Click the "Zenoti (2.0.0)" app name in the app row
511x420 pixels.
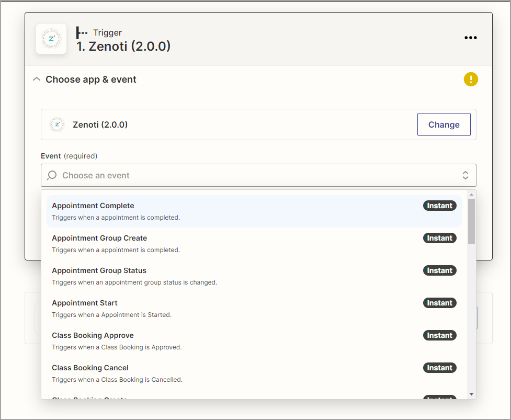[x=100, y=125]
